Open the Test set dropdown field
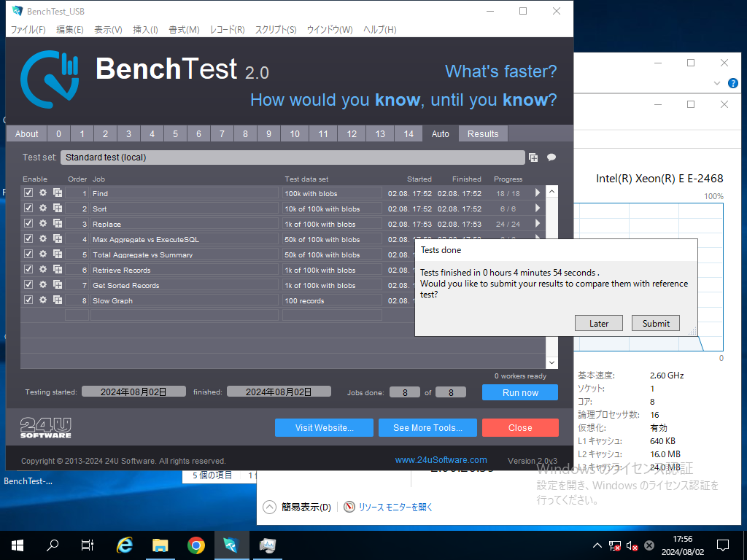Image resolution: width=747 pixels, height=560 pixels. pos(293,157)
